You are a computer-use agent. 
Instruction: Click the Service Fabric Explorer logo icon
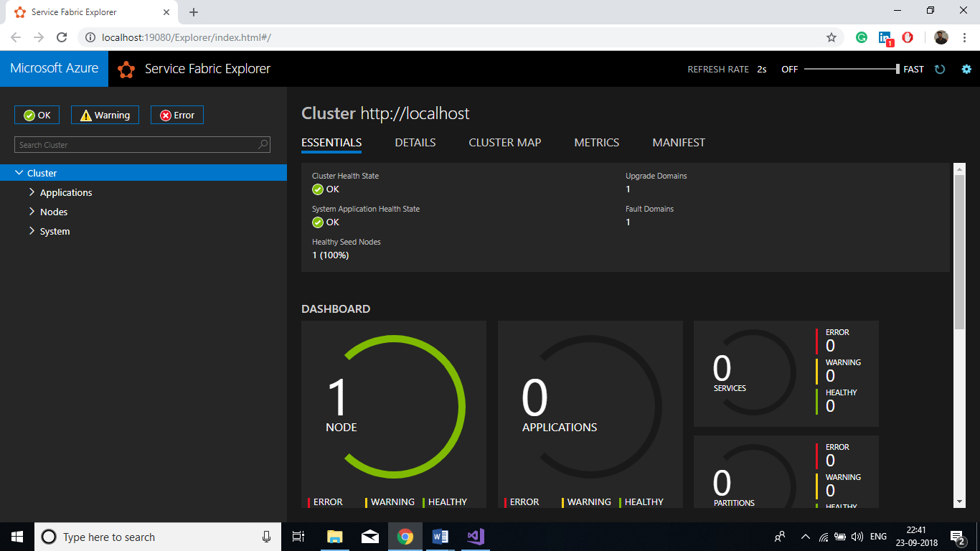pos(126,70)
